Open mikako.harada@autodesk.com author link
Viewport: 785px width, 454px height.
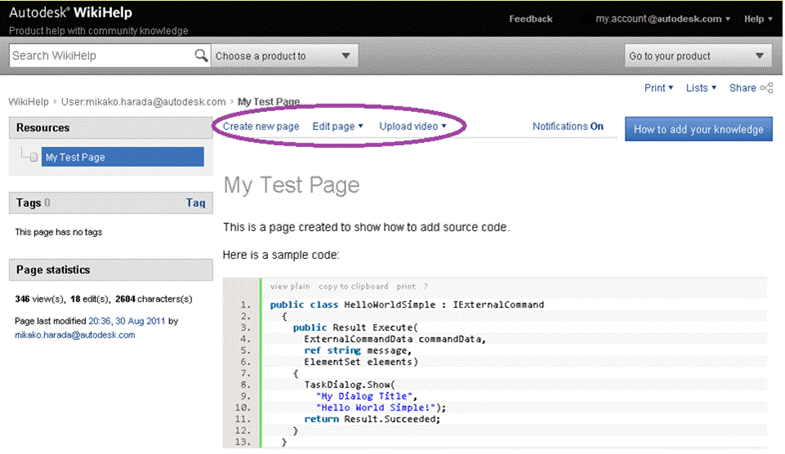coord(75,335)
